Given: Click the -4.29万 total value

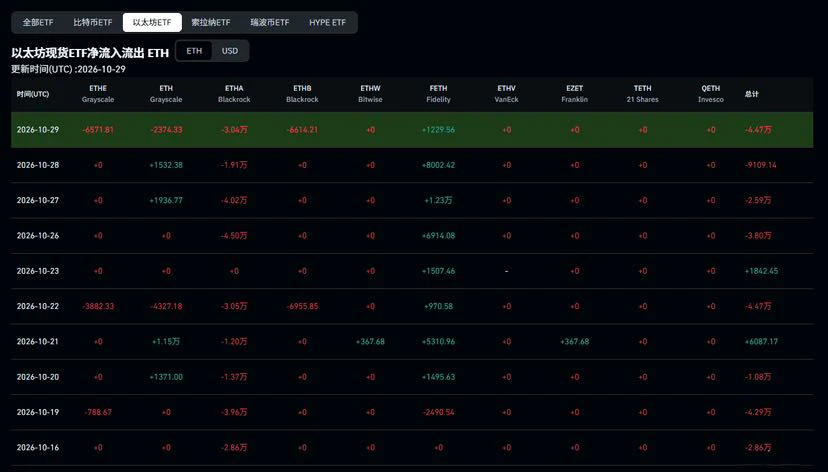Looking at the screenshot, I should click(758, 412).
